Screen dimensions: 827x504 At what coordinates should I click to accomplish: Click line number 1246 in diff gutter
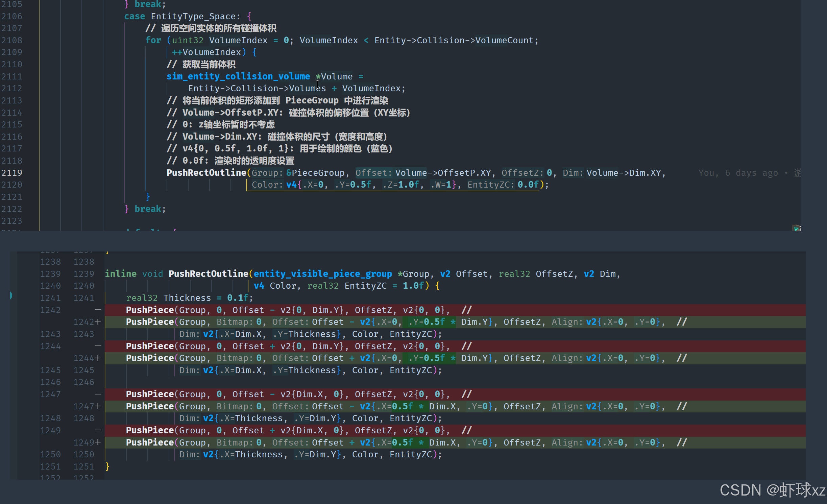click(50, 382)
